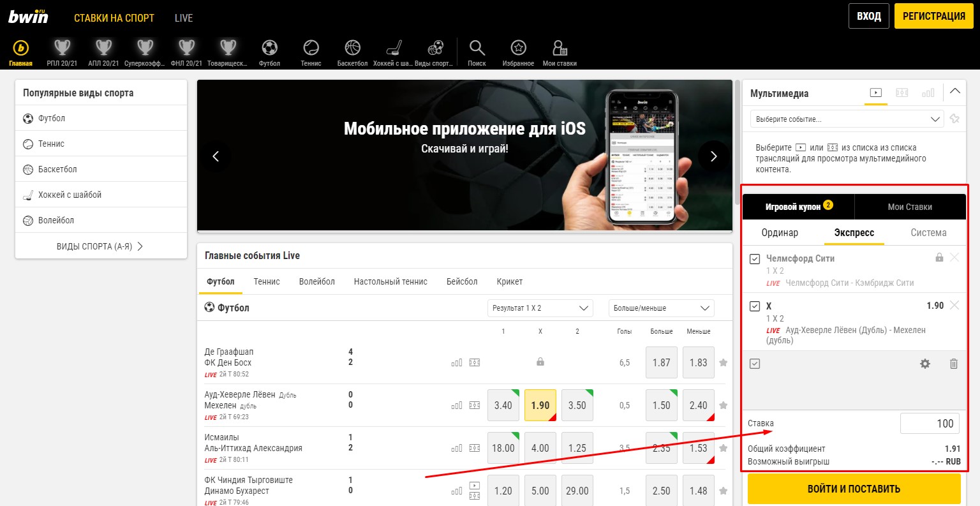Add Де Граафшап match to favorites star
This screenshot has width=980, height=506.
[723, 362]
